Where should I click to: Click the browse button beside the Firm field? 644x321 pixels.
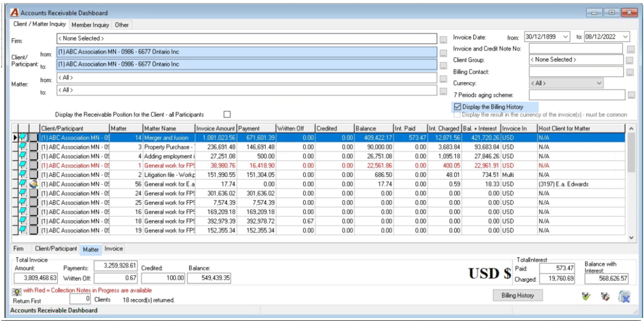click(443, 39)
